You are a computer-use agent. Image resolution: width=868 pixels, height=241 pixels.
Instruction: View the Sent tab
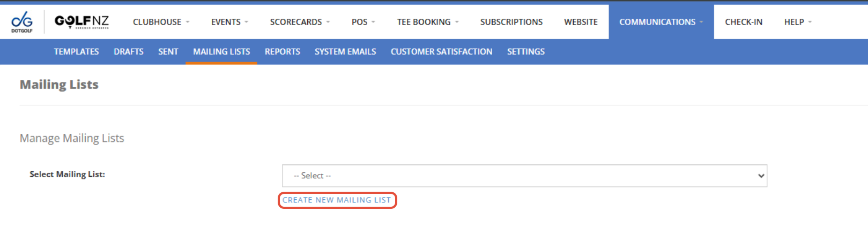(x=168, y=51)
